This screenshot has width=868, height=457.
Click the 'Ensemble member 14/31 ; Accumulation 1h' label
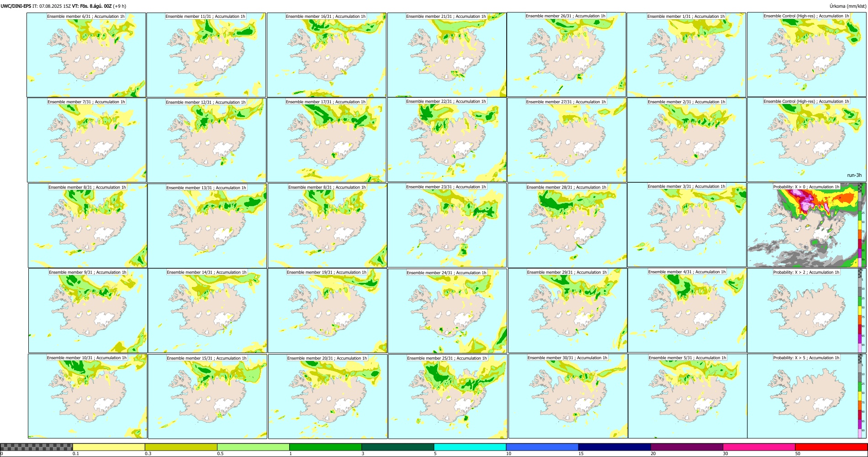click(206, 272)
